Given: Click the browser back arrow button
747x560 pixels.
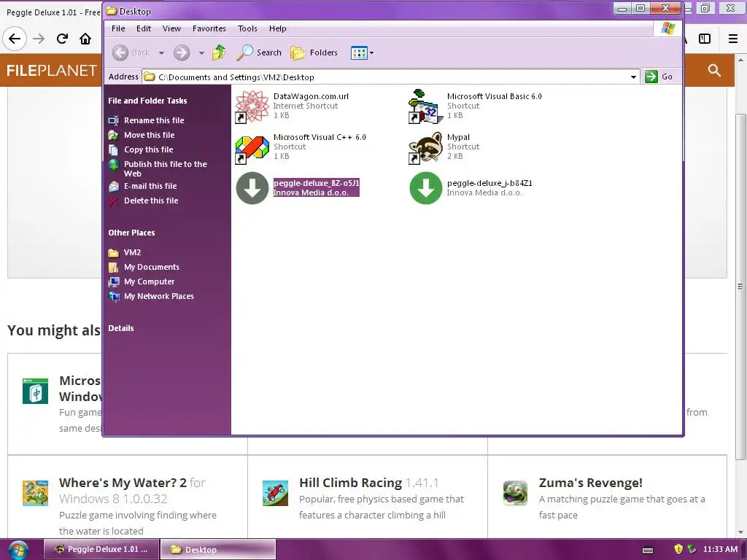Looking at the screenshot, I should [15, 39].
